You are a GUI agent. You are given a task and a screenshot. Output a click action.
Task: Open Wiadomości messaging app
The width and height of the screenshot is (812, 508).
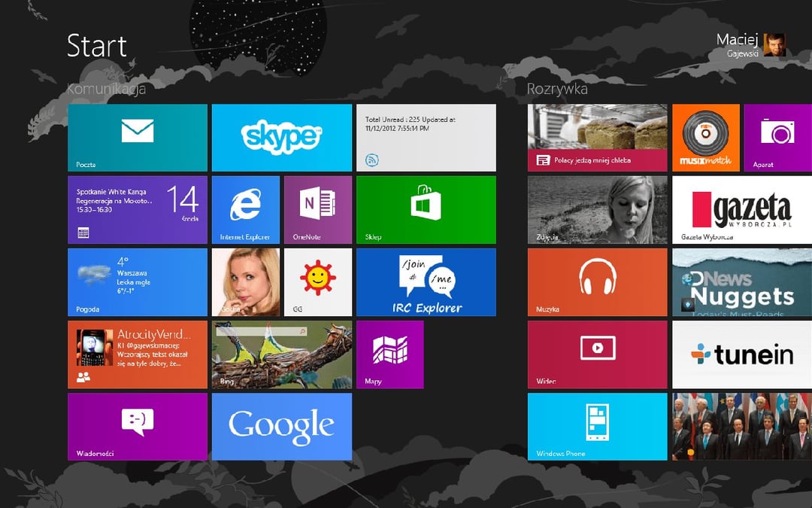click(x=138, y=427)
